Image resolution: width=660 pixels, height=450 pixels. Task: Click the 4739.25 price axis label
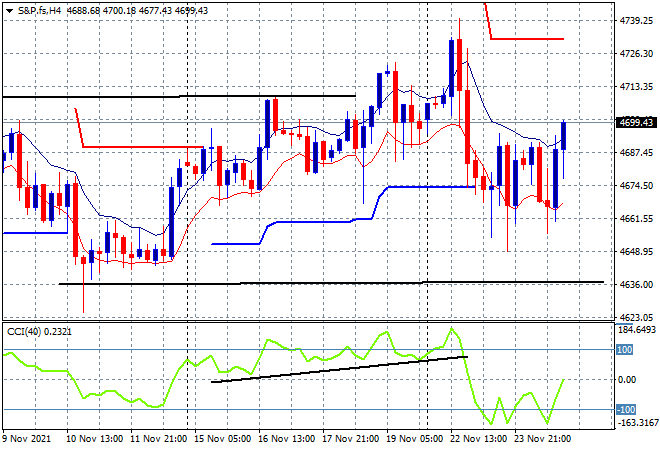click(636, 21)
